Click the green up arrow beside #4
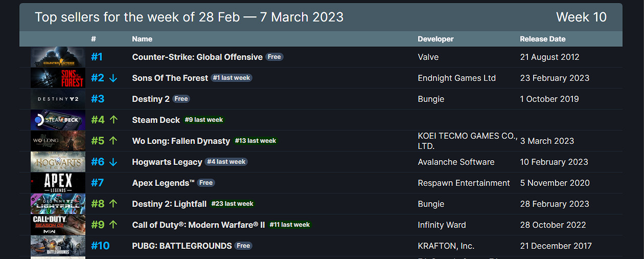644x259 pixels. [x=113, y=120]
